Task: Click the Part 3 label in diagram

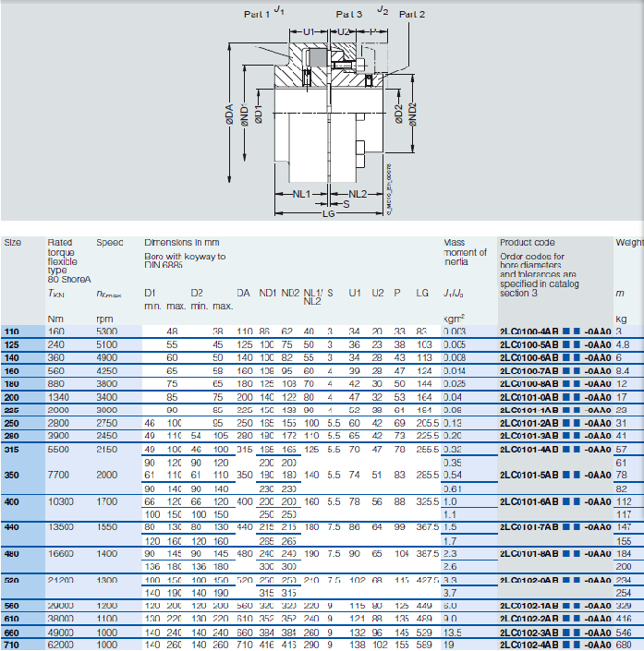Action: tap(348, 15)
